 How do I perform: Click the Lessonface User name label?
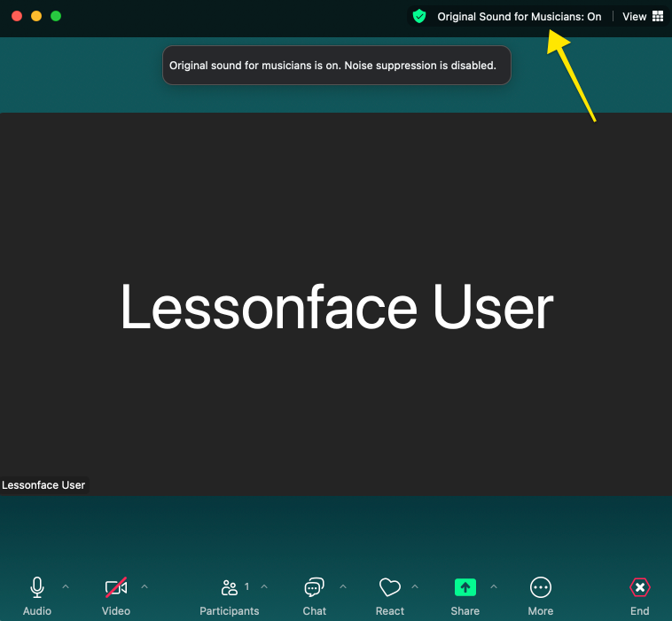point(43,485)
